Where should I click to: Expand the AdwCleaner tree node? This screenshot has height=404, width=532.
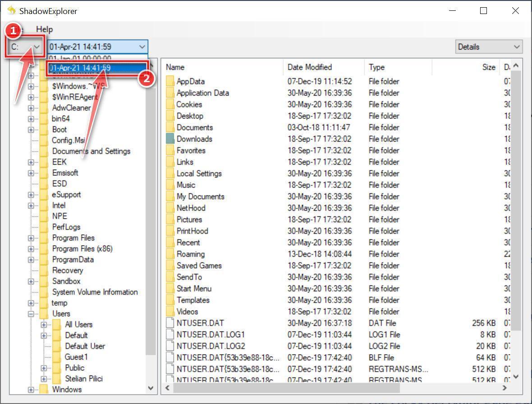31,108
